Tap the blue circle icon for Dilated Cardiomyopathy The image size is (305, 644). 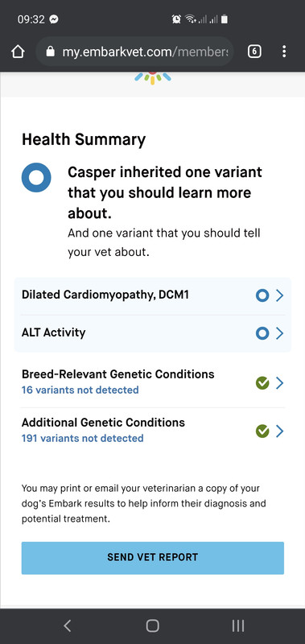[262, 295]
